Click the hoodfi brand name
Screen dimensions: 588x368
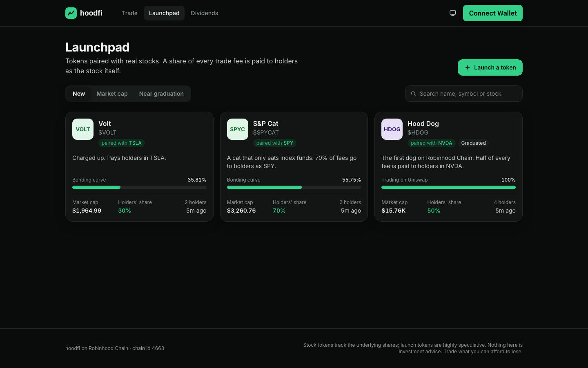91,13
